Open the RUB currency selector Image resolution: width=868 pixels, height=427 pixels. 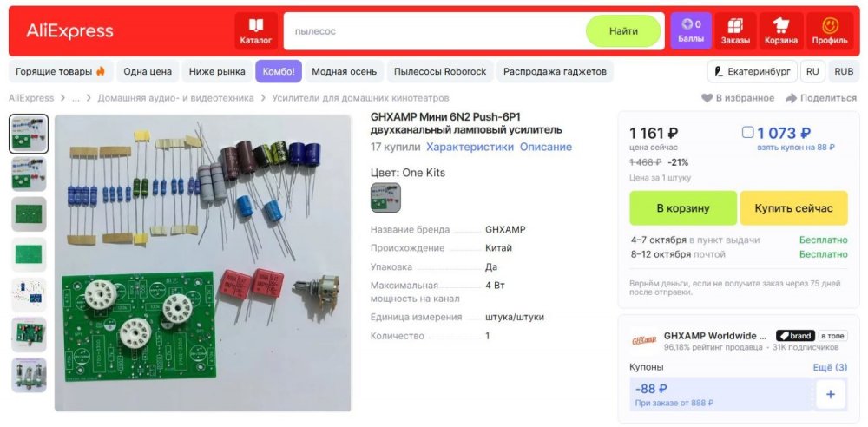click(844, 71)
